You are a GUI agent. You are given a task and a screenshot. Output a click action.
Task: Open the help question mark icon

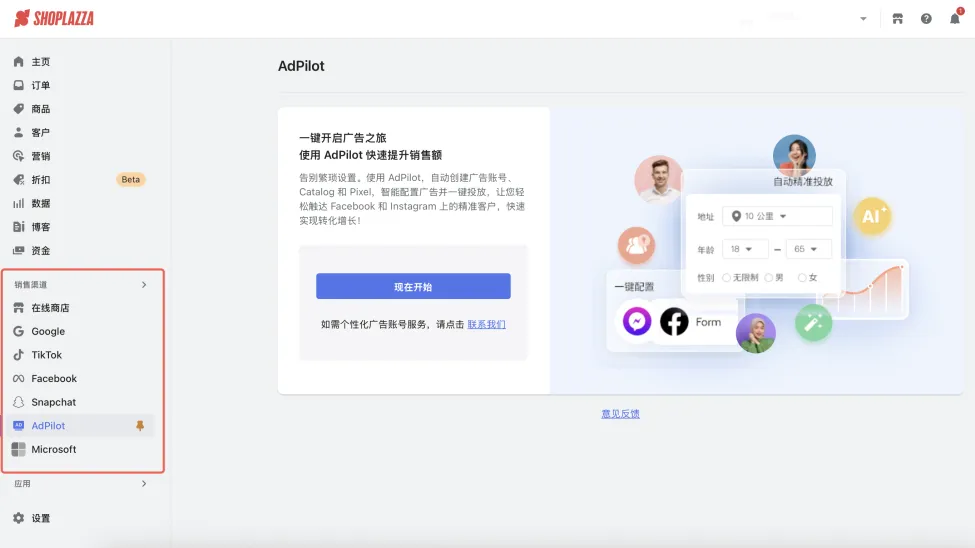(x=926, y=19)
